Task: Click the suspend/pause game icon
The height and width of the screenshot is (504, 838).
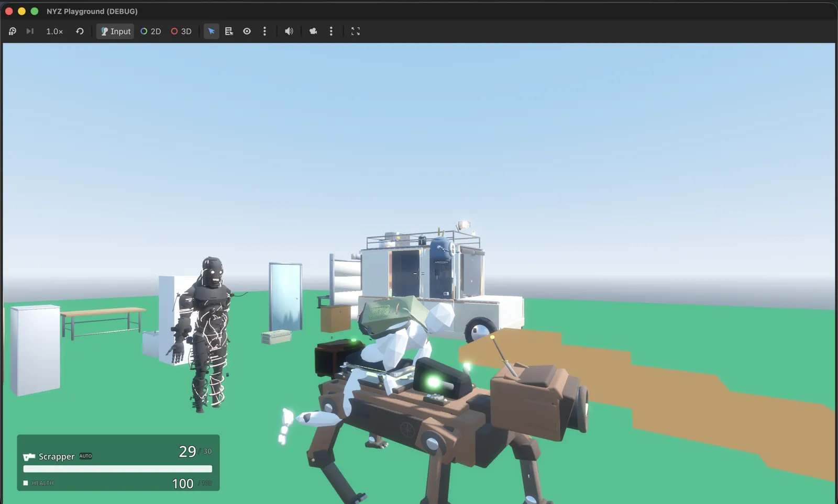Action: click(13, 31)
